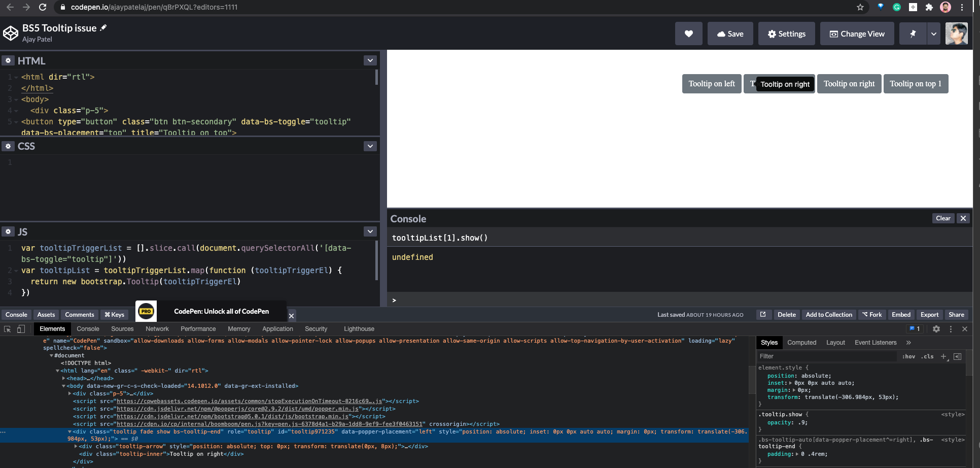Collapse the HTML editor panel with its chevron
The image size is (980, 468).
point(370,60)
